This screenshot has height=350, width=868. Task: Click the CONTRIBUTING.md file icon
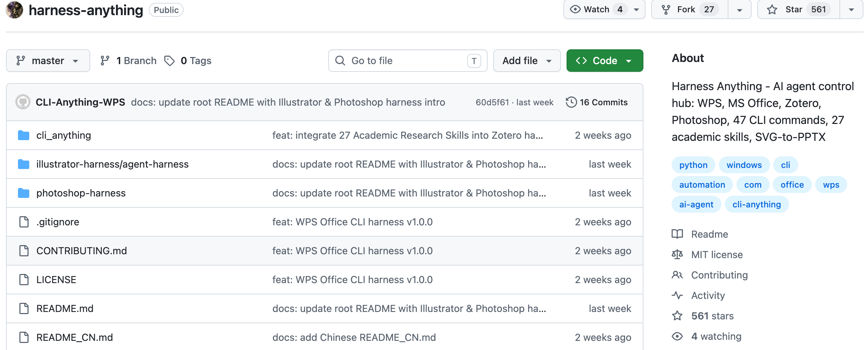tap(24, 251)
